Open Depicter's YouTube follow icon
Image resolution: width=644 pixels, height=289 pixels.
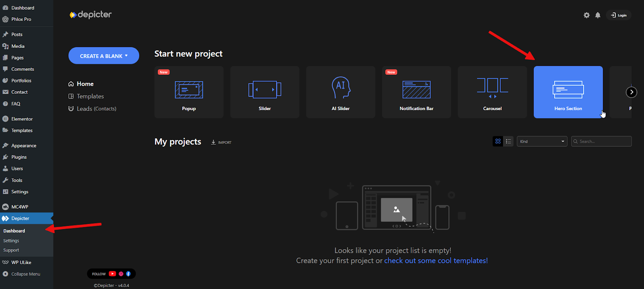[112, 274]
